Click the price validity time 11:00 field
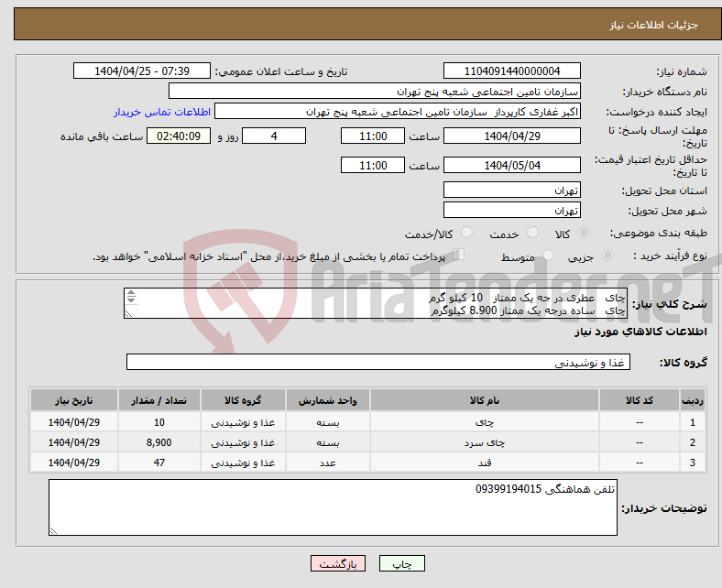This screenshot has height=588, width=722. [373, 165]
